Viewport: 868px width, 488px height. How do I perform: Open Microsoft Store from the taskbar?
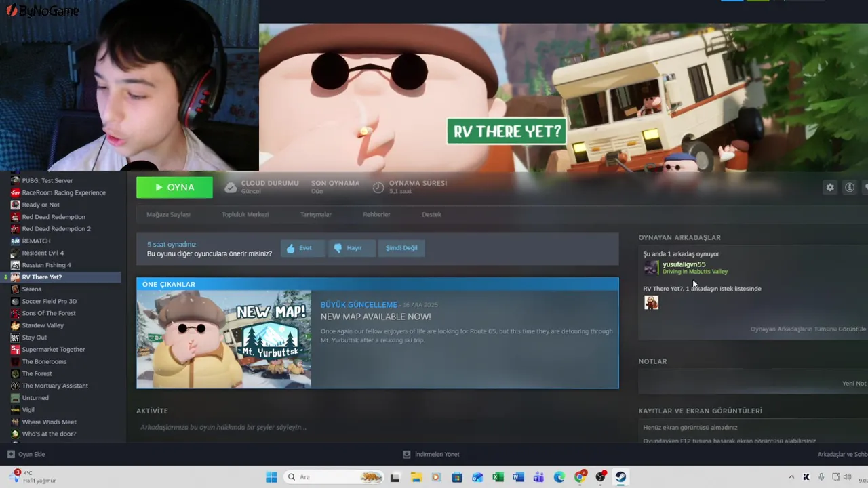pos(457,477)
